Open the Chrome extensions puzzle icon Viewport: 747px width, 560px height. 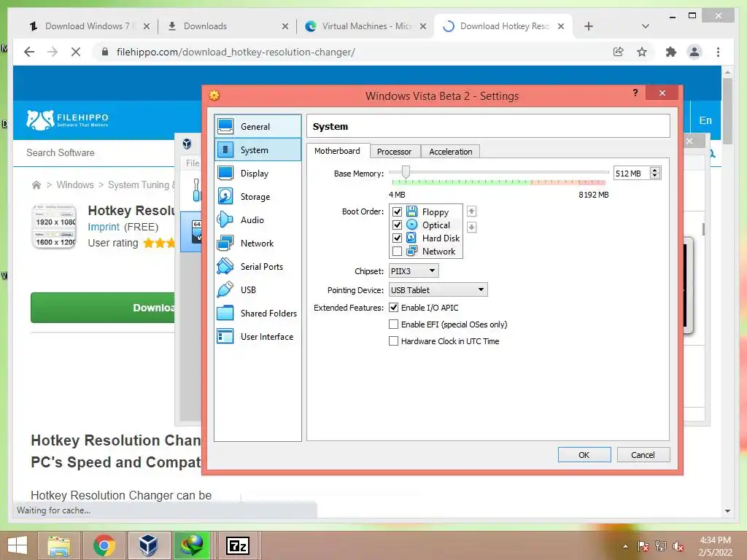671,52
